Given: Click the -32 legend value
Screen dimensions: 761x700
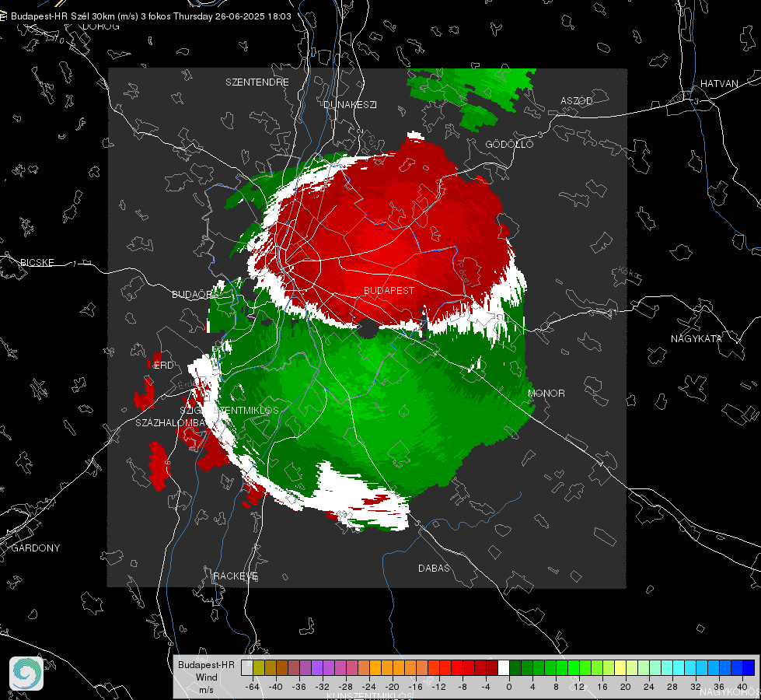Looking at the screenshot, I should [x=323, y=687].
